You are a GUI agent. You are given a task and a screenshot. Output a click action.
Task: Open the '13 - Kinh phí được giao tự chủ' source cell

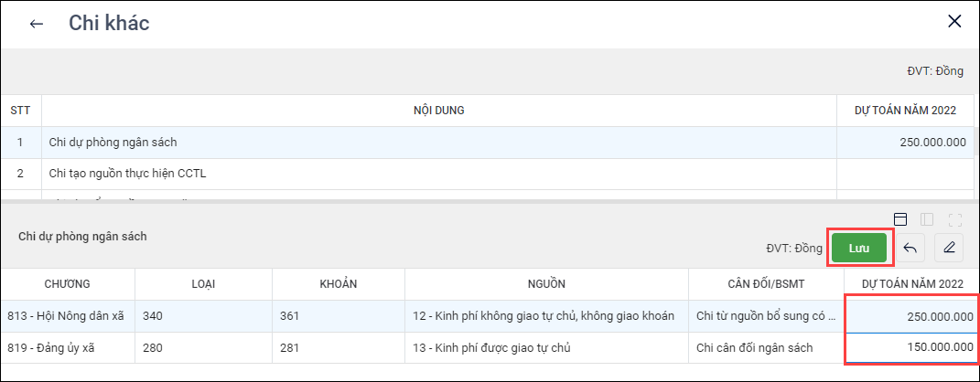(x=545, y=347)
